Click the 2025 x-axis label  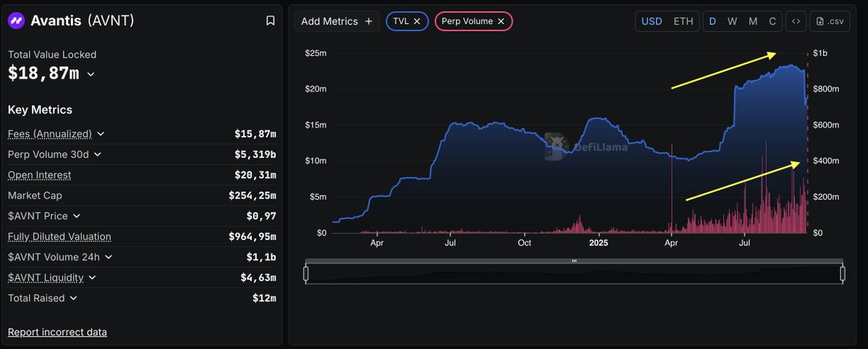click(x=598, y=243)
